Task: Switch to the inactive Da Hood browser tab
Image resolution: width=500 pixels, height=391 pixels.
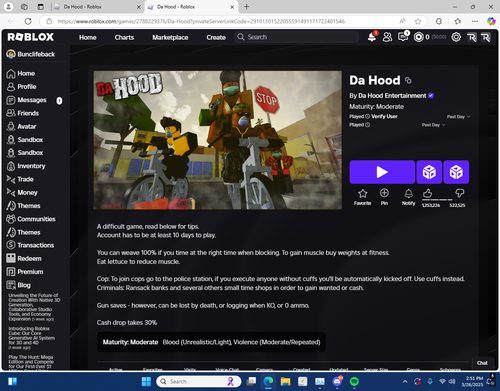Action: [97, 7]
